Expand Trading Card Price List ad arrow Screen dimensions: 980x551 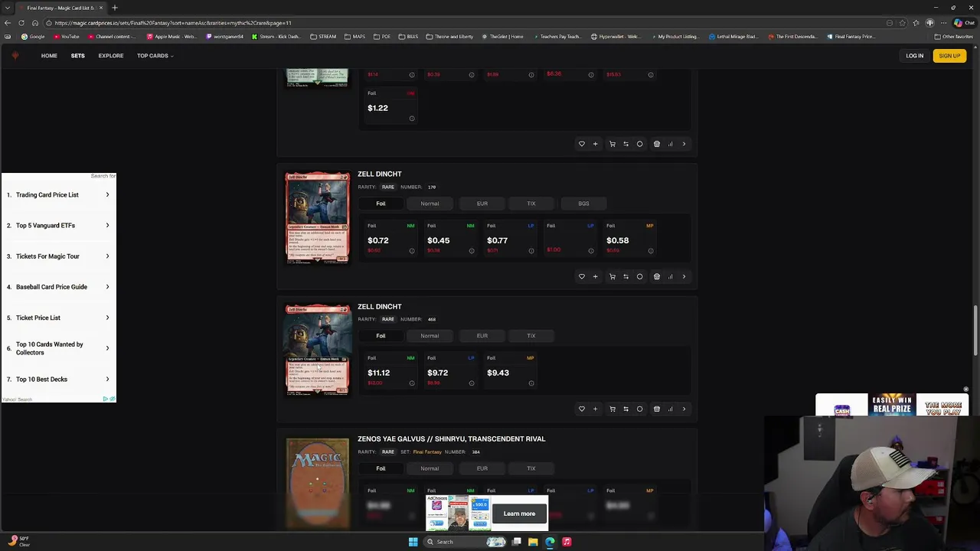[x=107, y=194]
